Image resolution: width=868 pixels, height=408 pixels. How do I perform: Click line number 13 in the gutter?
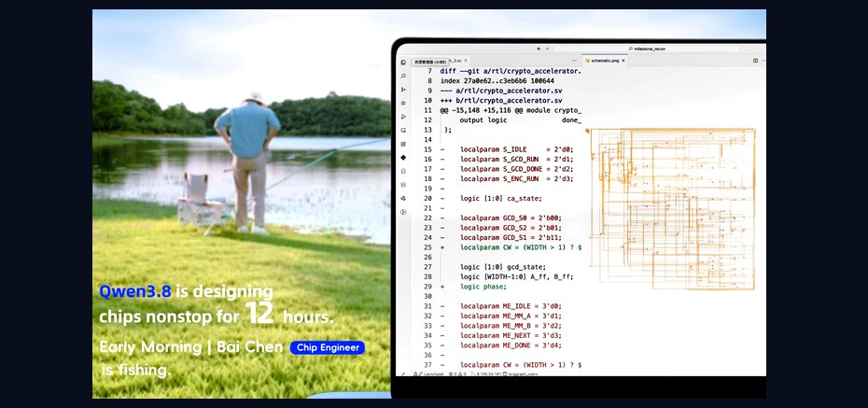(427, 130)
